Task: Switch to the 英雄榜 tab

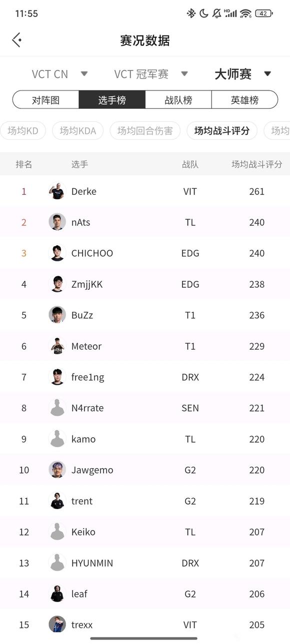Action: [244, 99]
